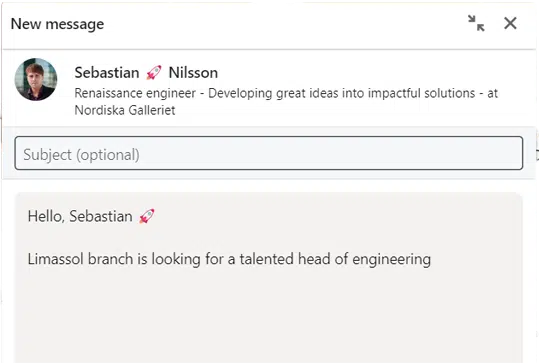539x363 pixels.
Task: Open the Sebastian Nilsson name link
Action: pos(146,73)
